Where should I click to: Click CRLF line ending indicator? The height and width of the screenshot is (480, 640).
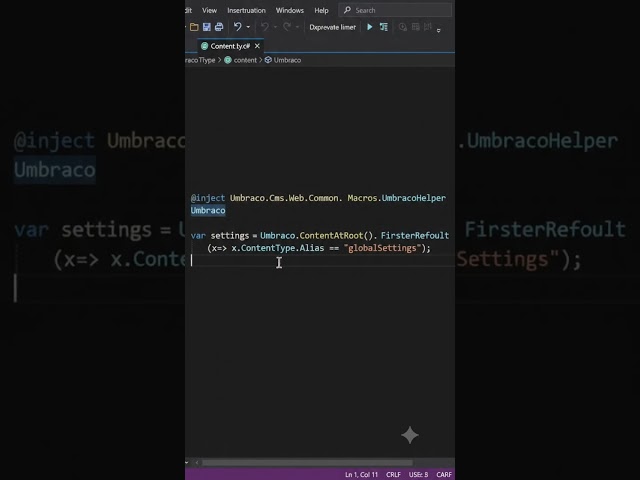pos(393,475)
